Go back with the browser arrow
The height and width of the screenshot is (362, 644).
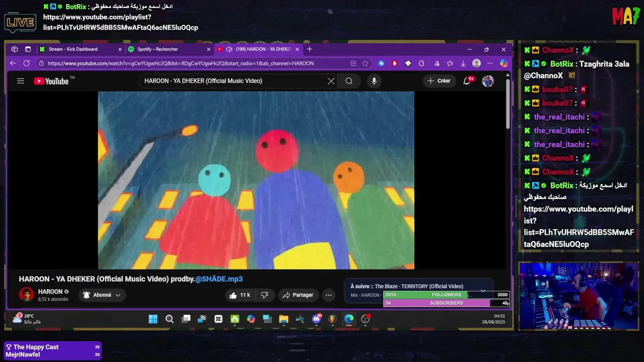pos(13,63)
